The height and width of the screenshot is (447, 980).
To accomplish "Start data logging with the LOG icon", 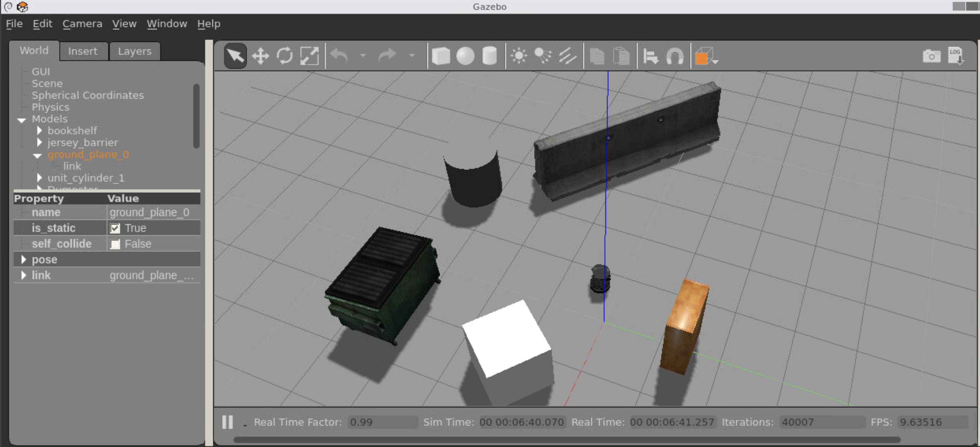I will [x=956, y=55].
